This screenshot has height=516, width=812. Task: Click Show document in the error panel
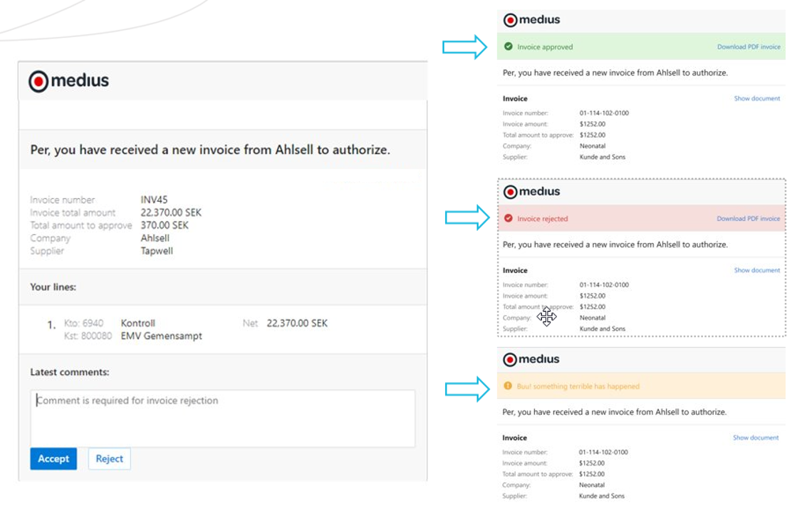coord(756,438)
